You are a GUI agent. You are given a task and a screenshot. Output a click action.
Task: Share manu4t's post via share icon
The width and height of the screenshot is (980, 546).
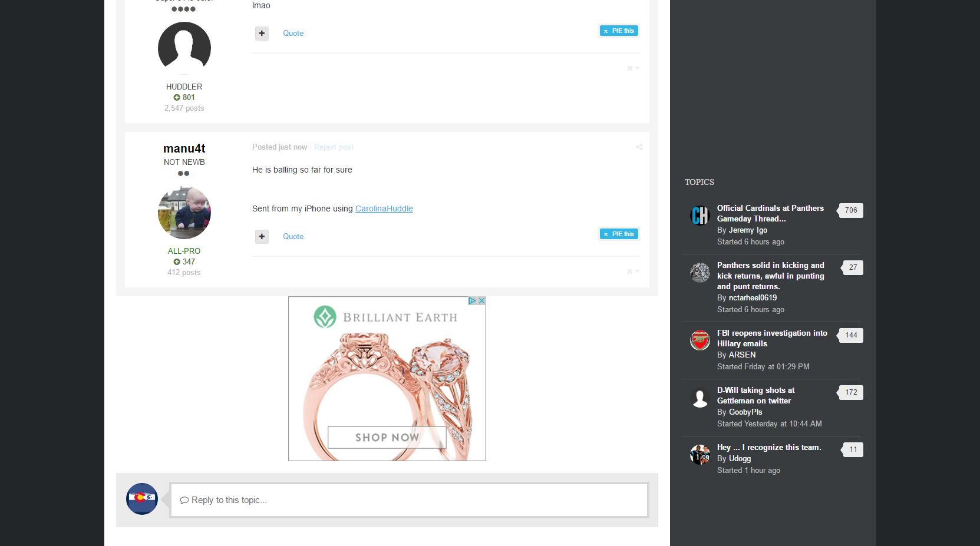pyautogui.click(x=639, y=147)
